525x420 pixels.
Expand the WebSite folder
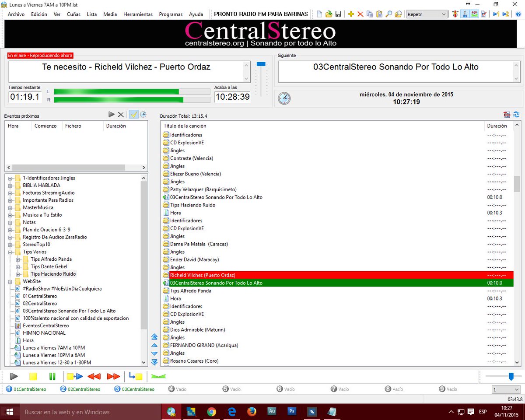pyautogui.click(x=10, y=281)
